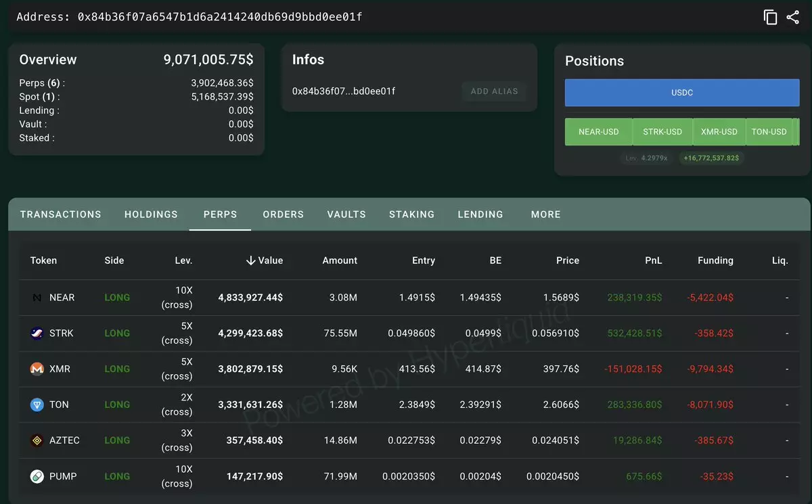Click the XMR Monero logo
Image resolution: width=812 pixels, height=504 pixels.
click(37, 369)
